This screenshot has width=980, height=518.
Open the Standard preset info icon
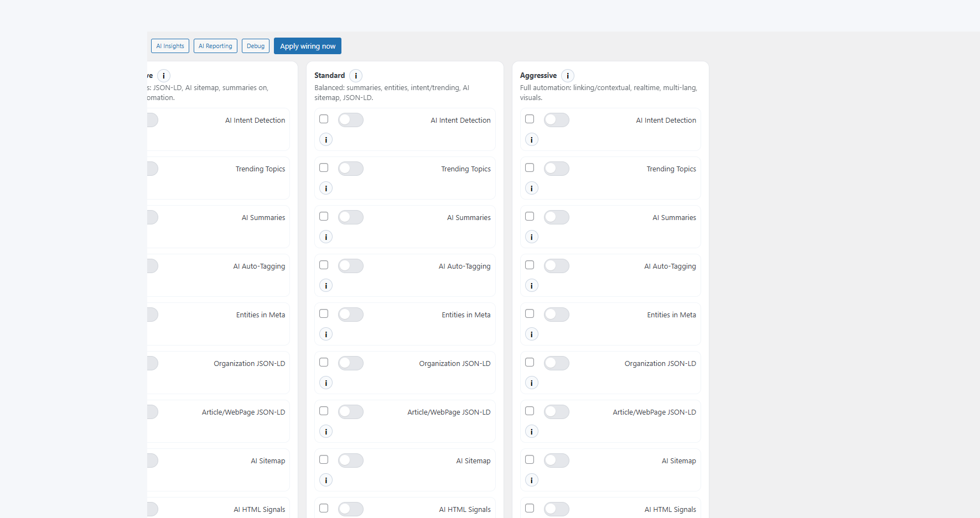point(356,76)
